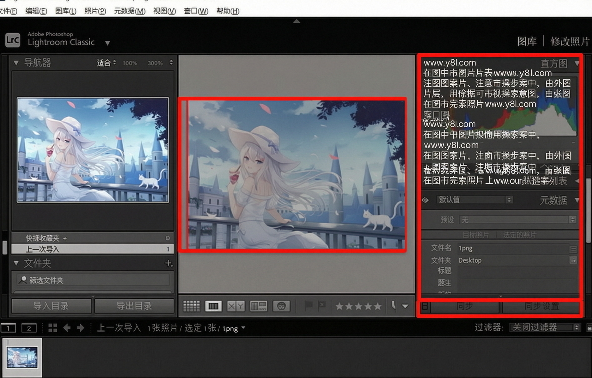Select 上一次导入 catalog row
This screenshot has height=378, width=592.
92,249
